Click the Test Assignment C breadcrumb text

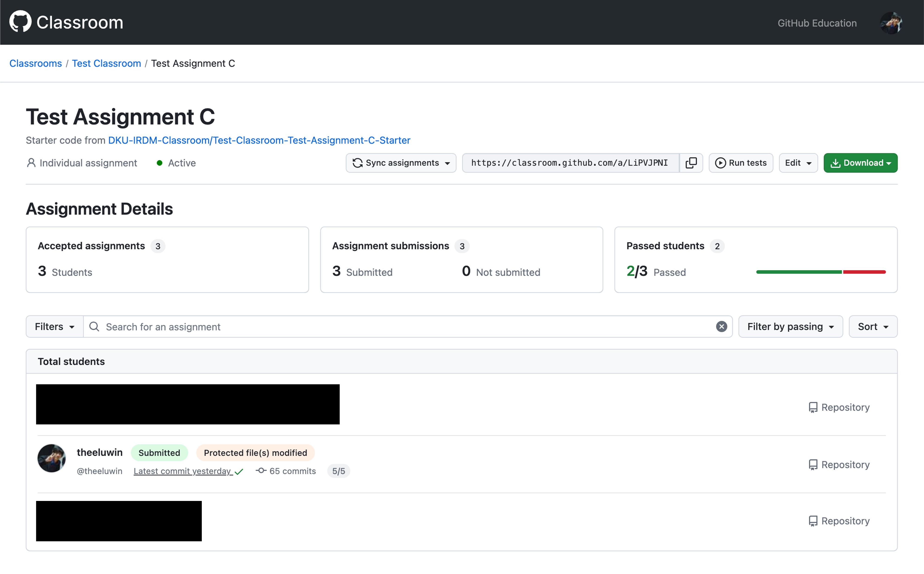[x=193, y=63]
